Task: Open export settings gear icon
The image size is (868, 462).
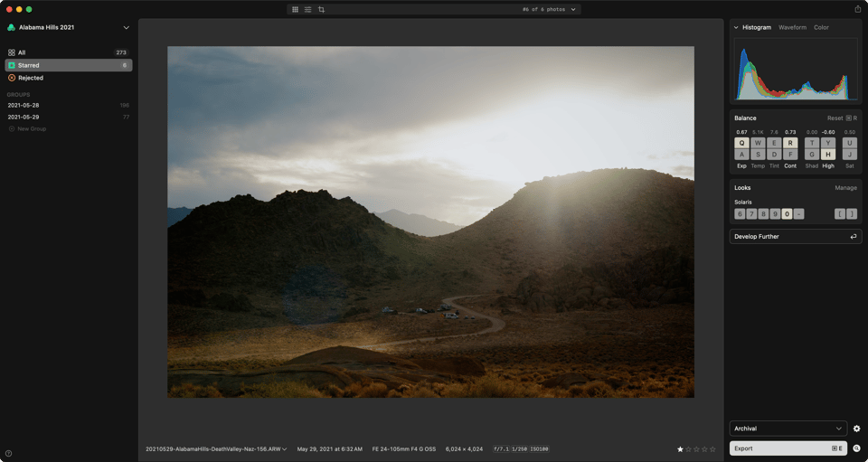Action: click(856, 429)
